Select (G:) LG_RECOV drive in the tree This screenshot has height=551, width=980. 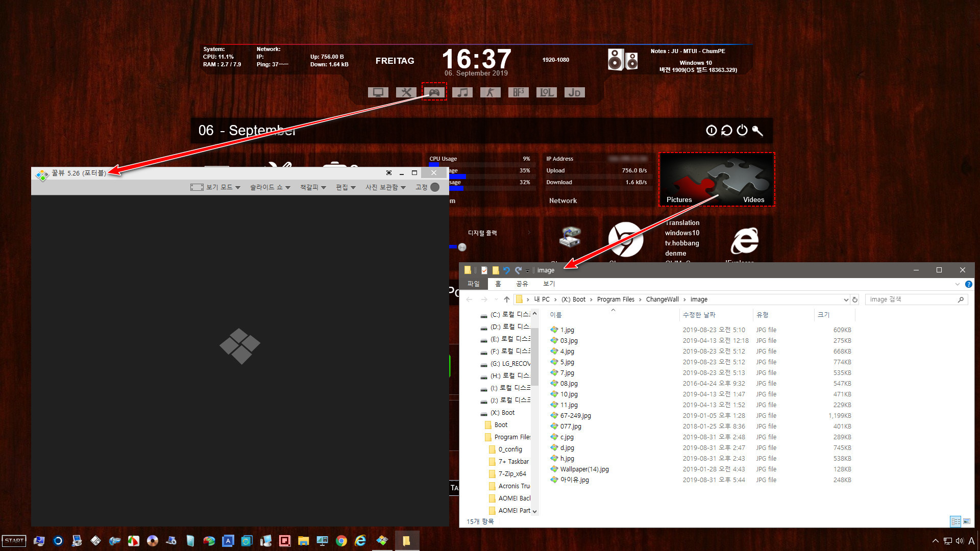coord(510,364)
